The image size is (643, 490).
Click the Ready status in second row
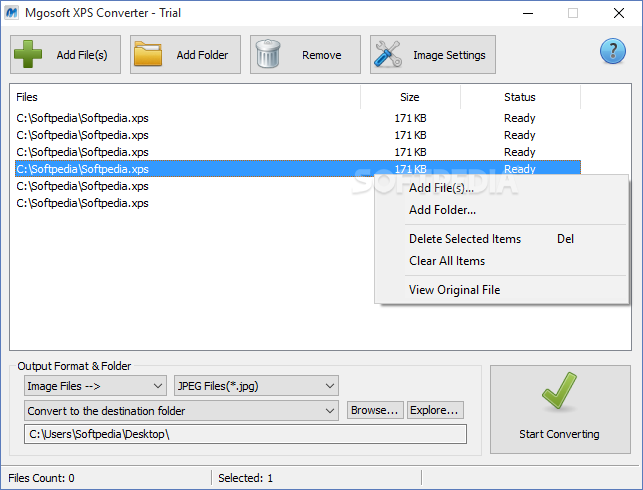[x=520, y=135]
